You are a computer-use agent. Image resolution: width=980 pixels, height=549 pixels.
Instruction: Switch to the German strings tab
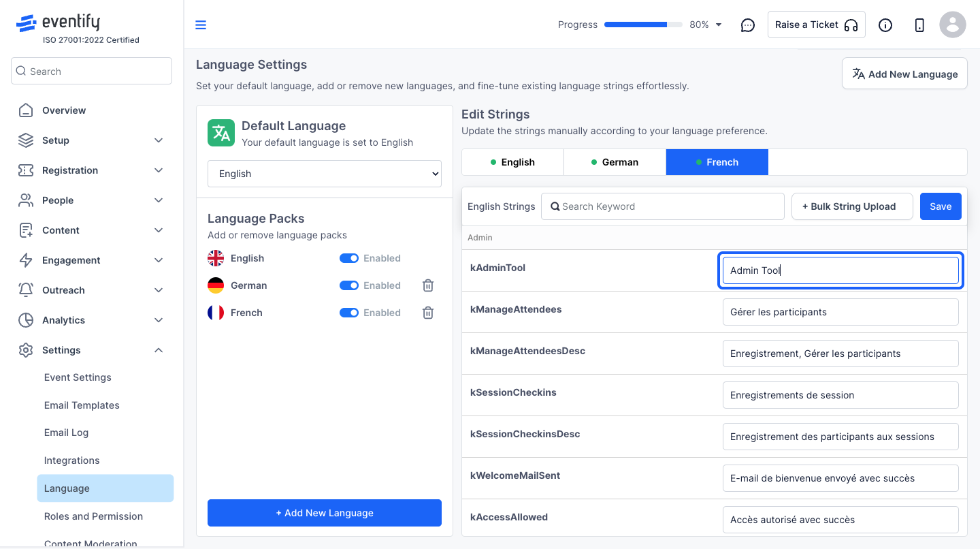[x=615, y=162]
